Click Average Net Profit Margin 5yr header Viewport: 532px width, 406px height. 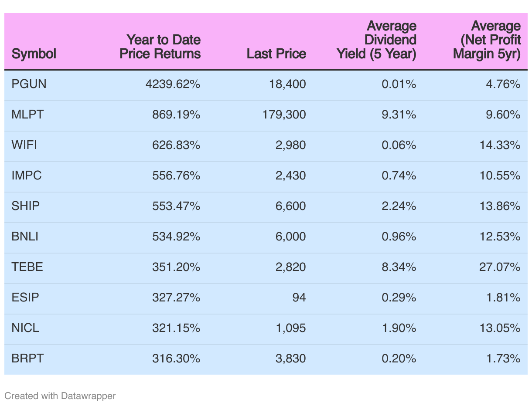pyautogui.click(x=487, y=40)
